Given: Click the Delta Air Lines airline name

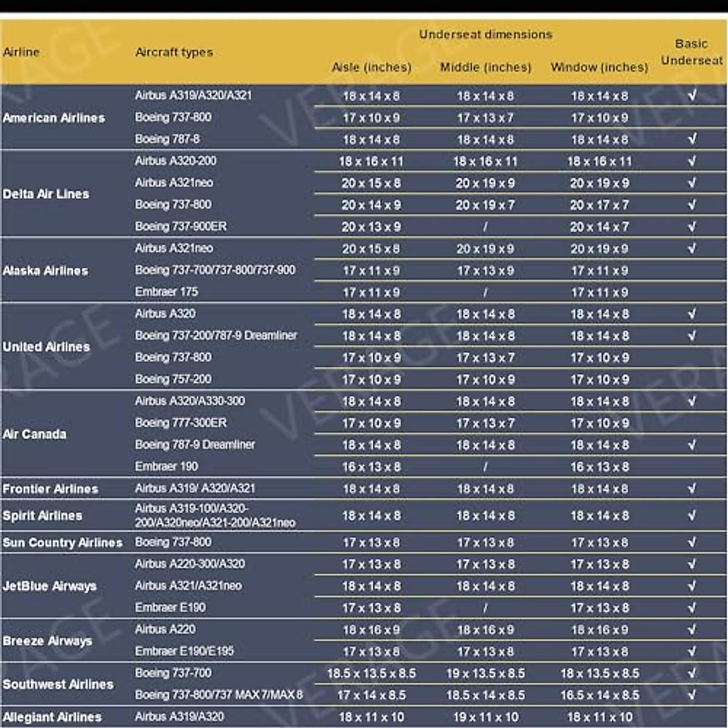Looking at the screenshot, I should click(x=46, y=194).
